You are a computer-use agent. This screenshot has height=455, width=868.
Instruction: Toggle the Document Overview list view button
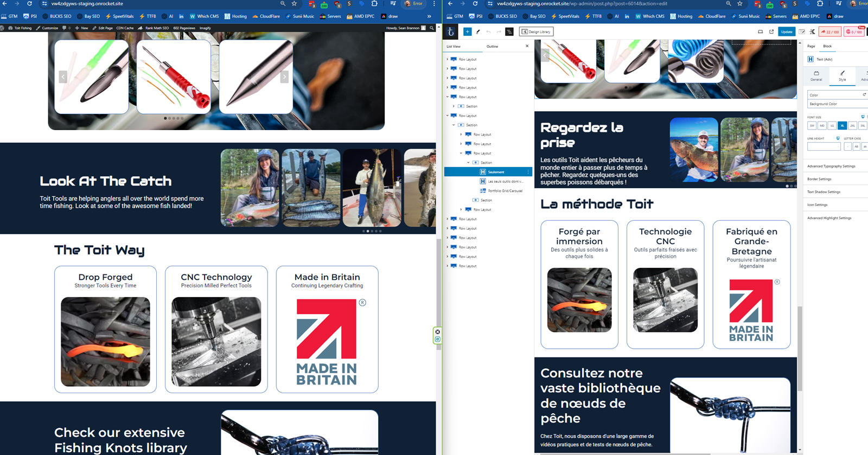tap(509, 31)
